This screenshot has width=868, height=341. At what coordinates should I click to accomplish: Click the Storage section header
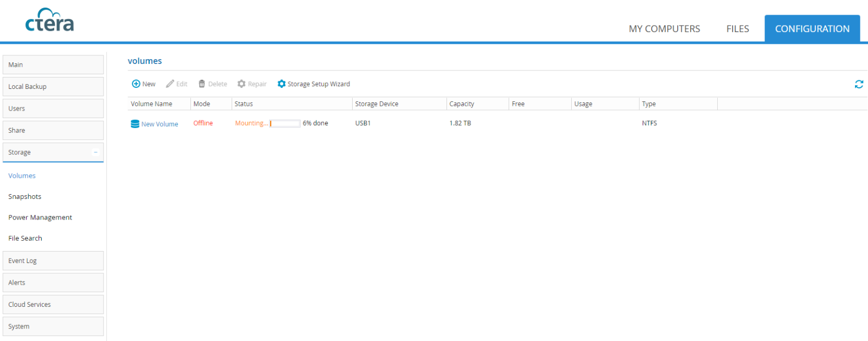click(x=53, y=152)
